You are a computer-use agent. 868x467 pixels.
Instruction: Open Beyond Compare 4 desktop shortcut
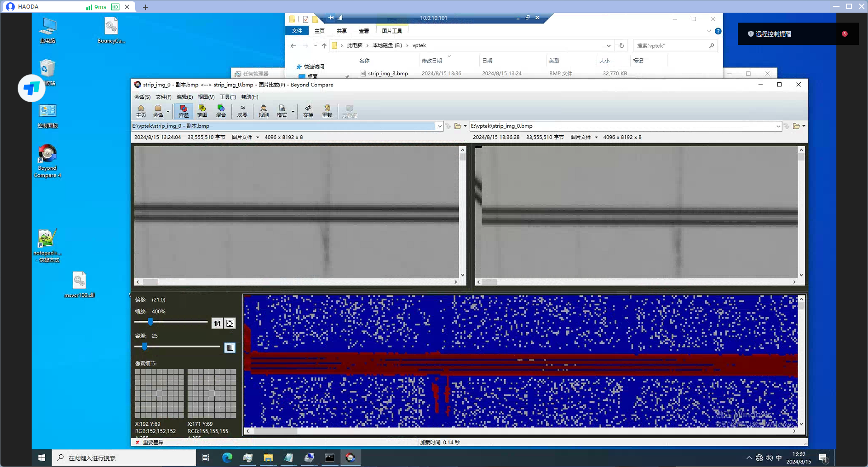(47, 161)
